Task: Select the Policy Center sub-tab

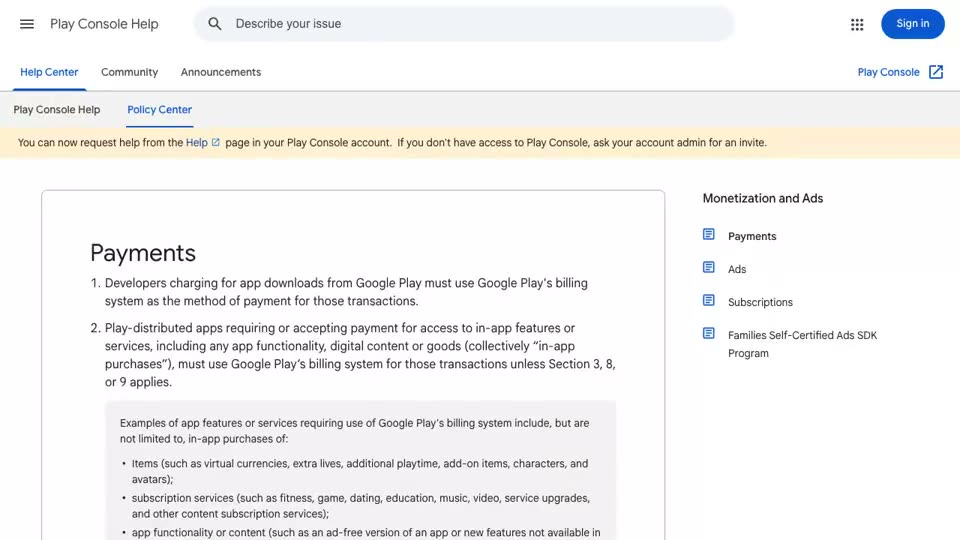Action: (x=159, y=110)
